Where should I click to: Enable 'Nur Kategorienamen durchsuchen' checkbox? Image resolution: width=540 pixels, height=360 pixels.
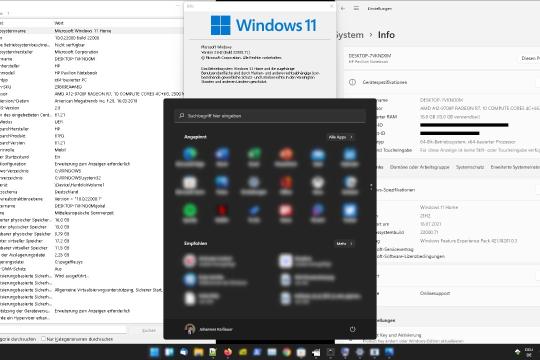tap(43, 339)
